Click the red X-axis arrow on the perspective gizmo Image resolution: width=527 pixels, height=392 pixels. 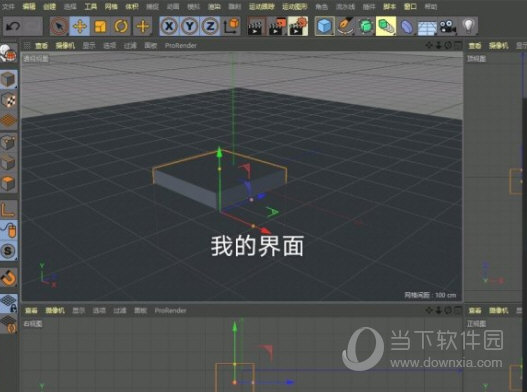(265, 231)
